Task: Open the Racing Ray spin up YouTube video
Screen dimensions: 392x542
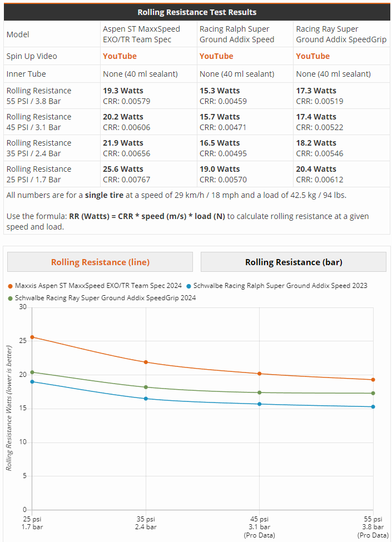Action: 312,56
